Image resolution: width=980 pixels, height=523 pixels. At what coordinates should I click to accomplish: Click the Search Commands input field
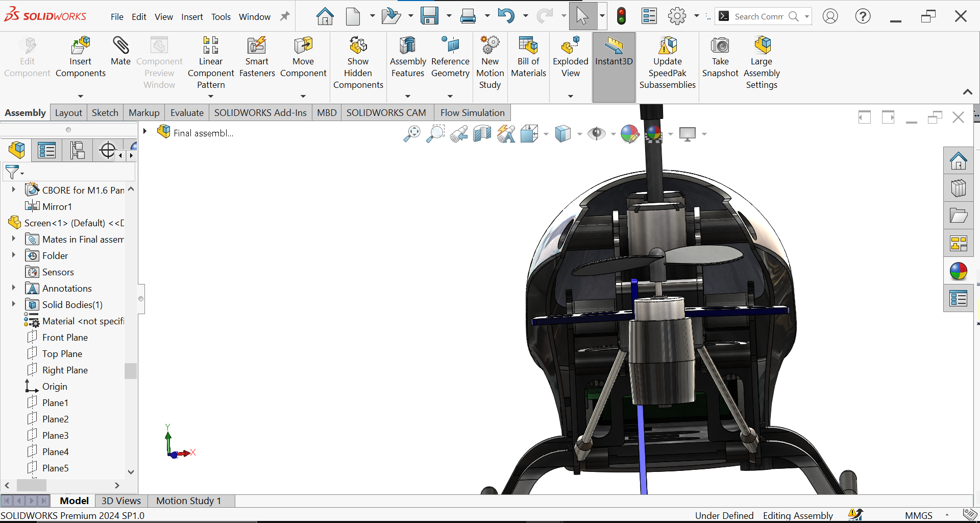[758, 16]
